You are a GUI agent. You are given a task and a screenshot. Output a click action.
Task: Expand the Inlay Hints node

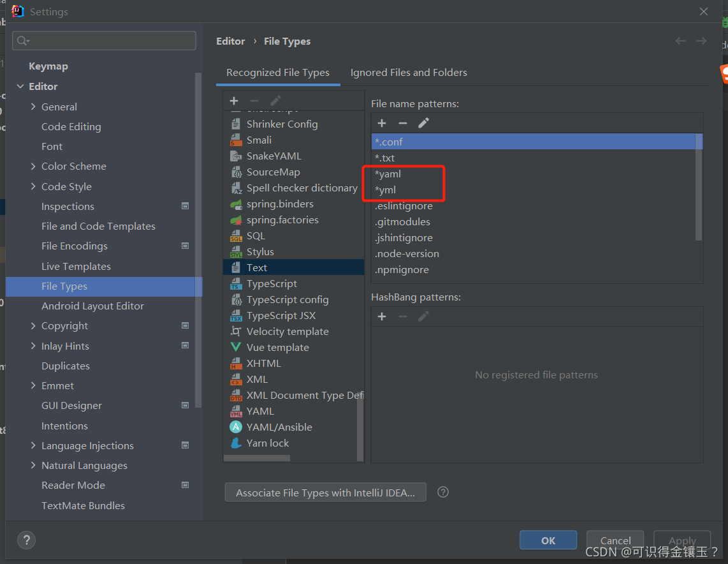click(33, 346)
